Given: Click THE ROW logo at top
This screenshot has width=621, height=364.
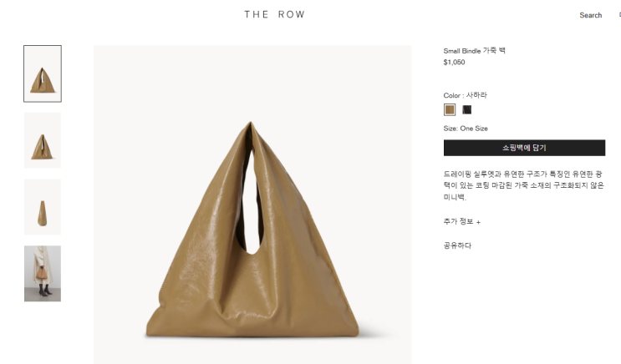Looking at the screenshot, I should [x=274, y=15].
